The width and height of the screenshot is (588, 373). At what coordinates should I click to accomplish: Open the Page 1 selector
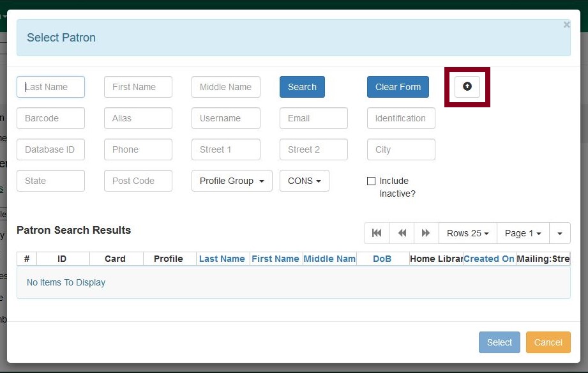522,232
